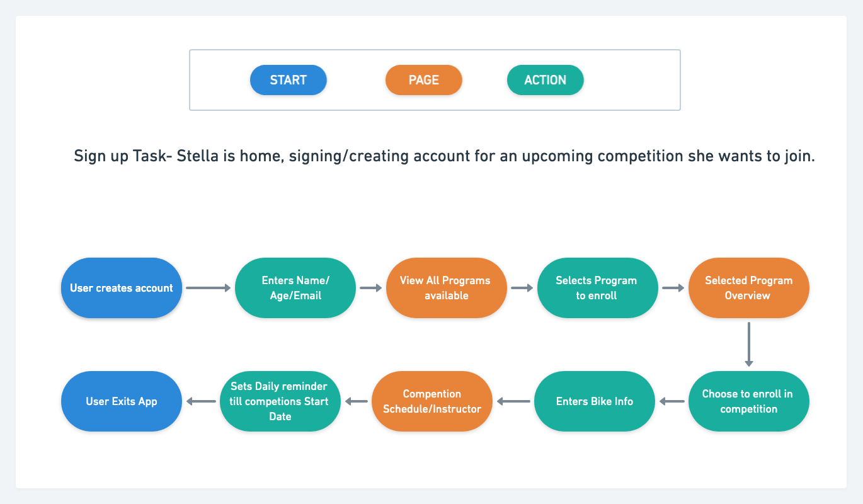863x504 pixels.
Task: Click arrow from 'Enters Bike Info' to 'Compention Schedule'
Action: pyautogui.click(x=513, y=401)
